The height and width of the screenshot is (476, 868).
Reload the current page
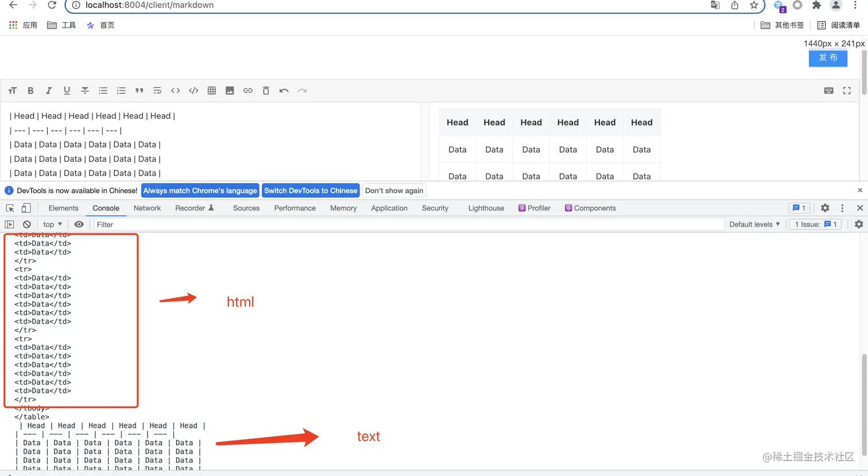tap(52, 5)
